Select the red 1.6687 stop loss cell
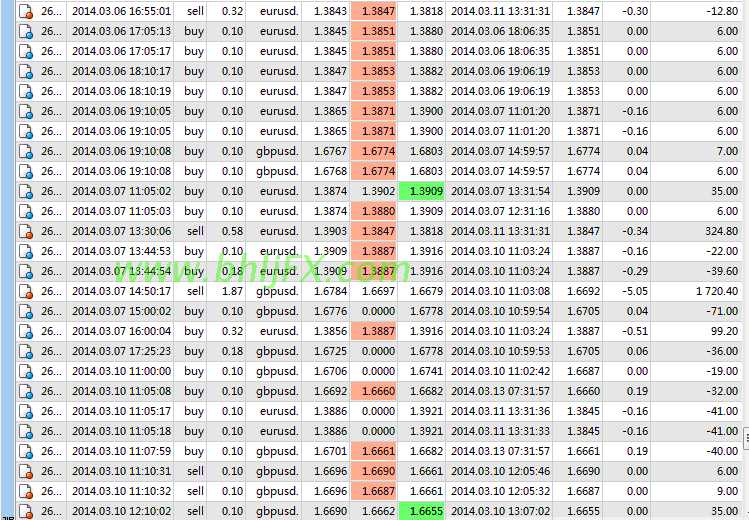The height and width of the screenshot is (520, 749). 373,491
